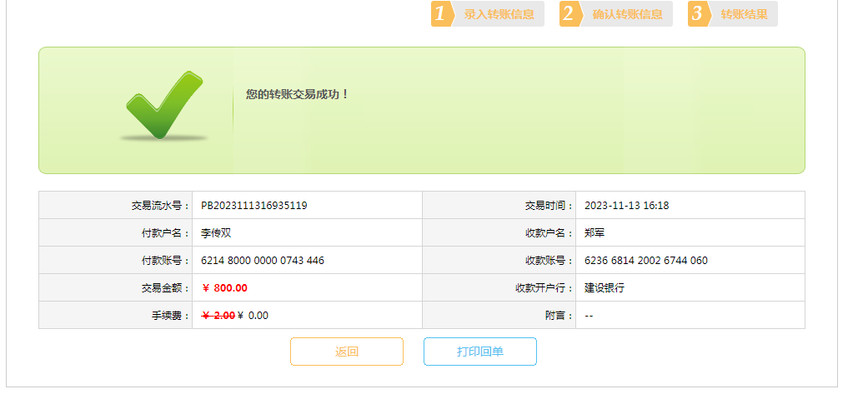
Task: Click the transaction serial number PB2023111316935119
Action: 253,206
